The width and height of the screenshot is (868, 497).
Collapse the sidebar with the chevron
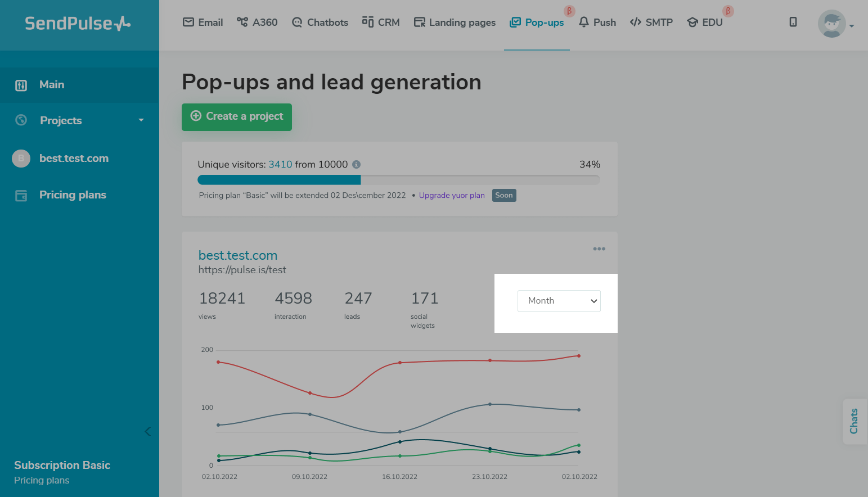[x=147, y=431]
